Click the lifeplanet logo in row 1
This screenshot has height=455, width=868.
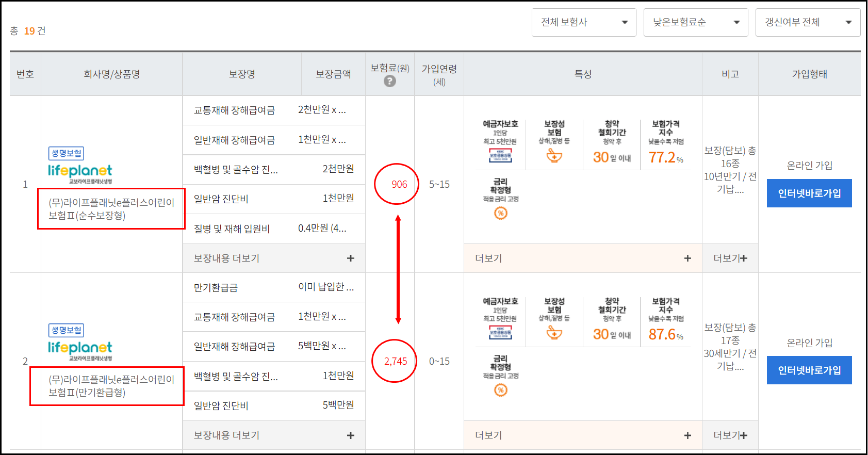click(x=80, y=174)
